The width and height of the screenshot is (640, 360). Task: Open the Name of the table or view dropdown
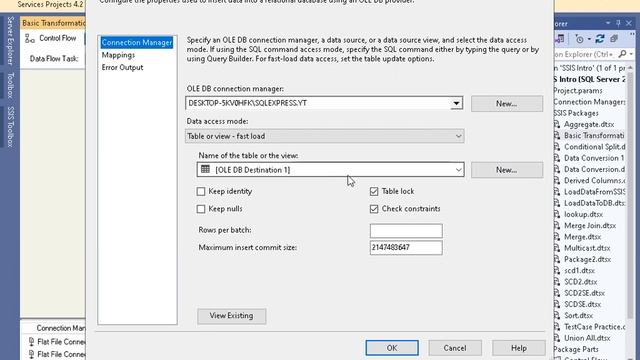458,170
